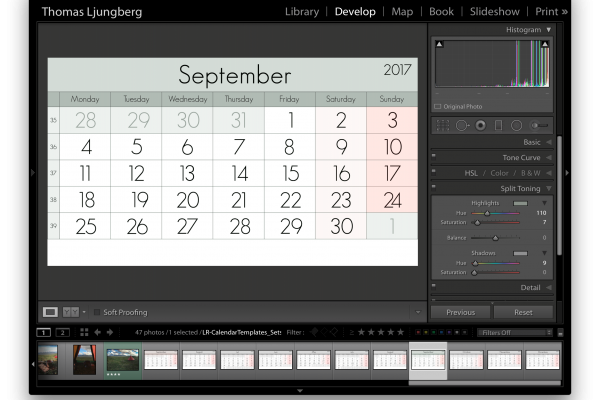Open the Shadows color swatch
The width and height of the screenshot is (600, 400).
[520, 253]
